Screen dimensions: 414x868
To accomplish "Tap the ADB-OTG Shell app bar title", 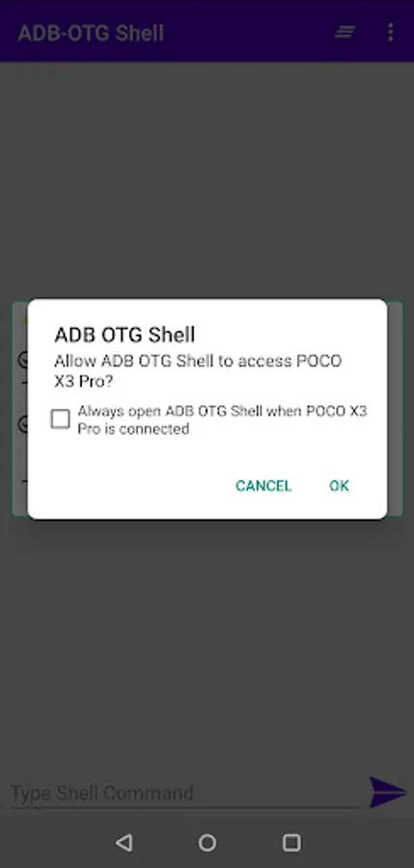I will point(92,33).
